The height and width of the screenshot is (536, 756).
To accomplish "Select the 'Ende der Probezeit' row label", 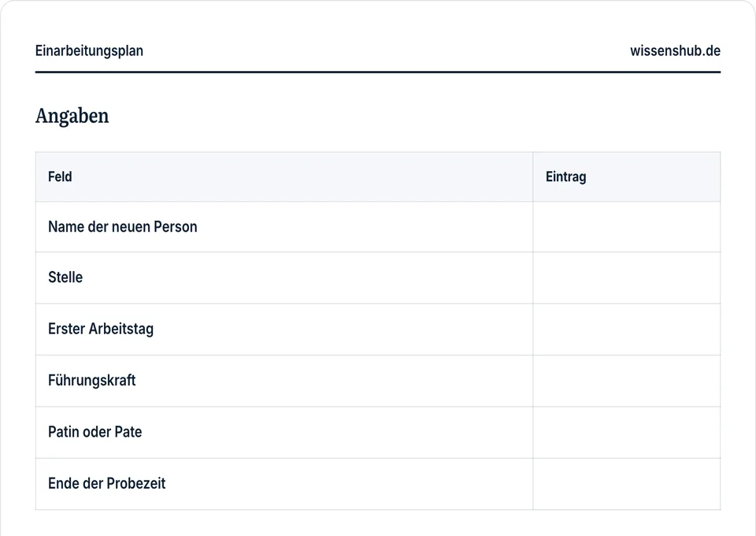I will (106, 483).
